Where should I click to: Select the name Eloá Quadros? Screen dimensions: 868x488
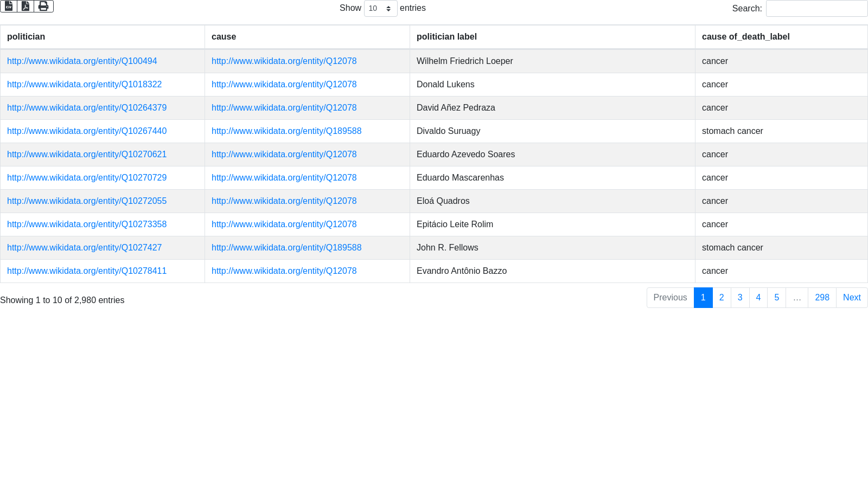tap(443, 201)
